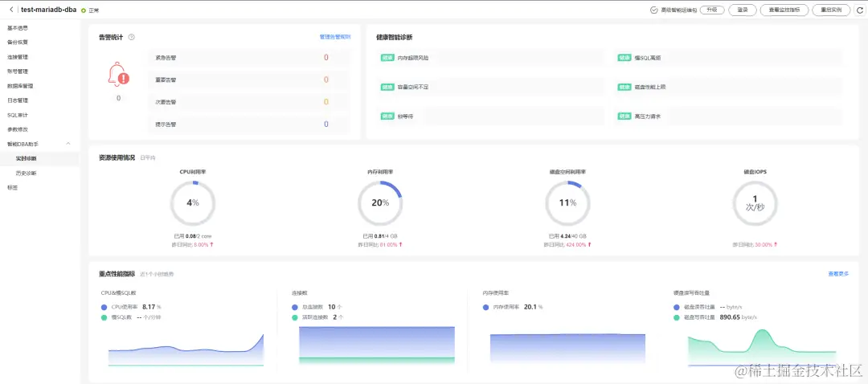This screenshot has height=384, width=868.
Task: Toggle the 慢SQL数 legend dot
Action: (104, 317)
